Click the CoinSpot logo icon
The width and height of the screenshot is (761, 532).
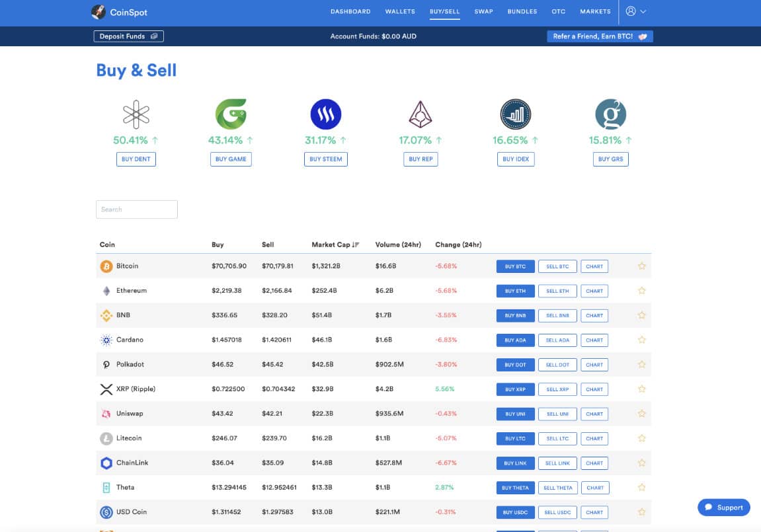pyautogui.click(x=99, y=11)
